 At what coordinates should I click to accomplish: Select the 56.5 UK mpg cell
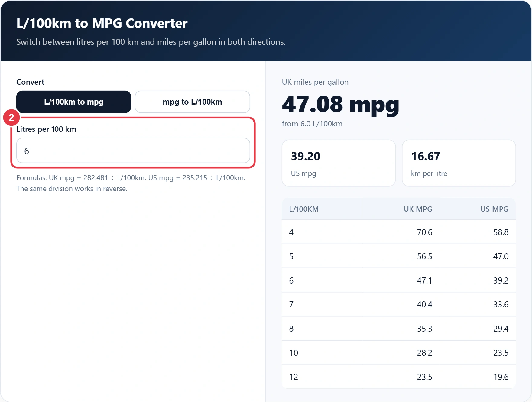tap(424, 256)
